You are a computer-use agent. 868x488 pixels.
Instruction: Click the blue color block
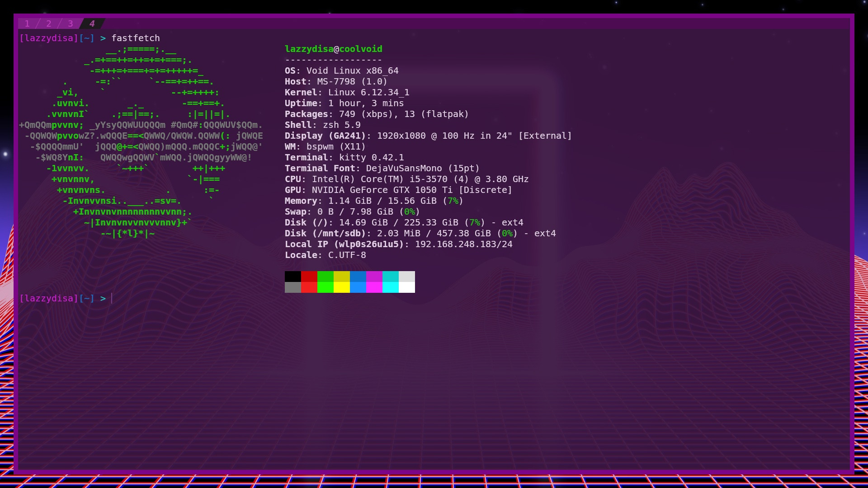click(x=358, y=277)
